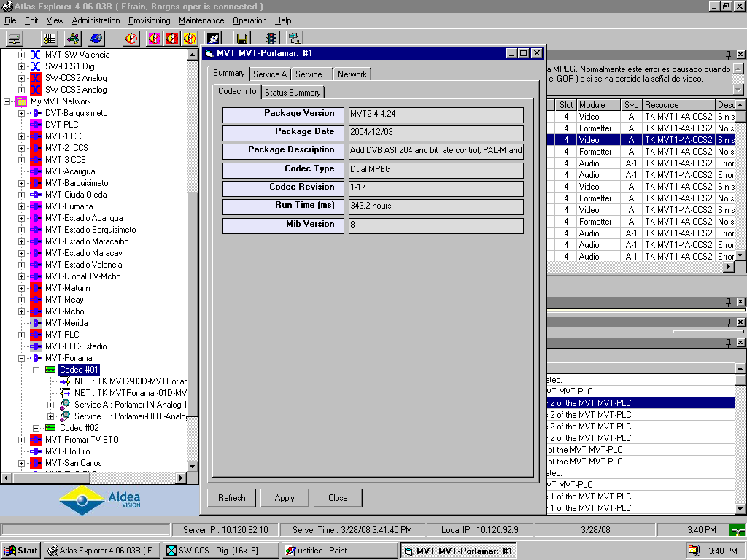This screenshot has width=747, height=560.
Task: Click the yellow alarm filter toolbar icon
Action: (x=189, y=39)
